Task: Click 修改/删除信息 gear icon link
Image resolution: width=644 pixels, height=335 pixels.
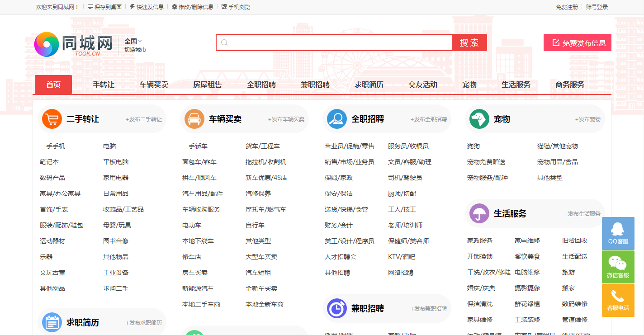Action: click(192, 7)
